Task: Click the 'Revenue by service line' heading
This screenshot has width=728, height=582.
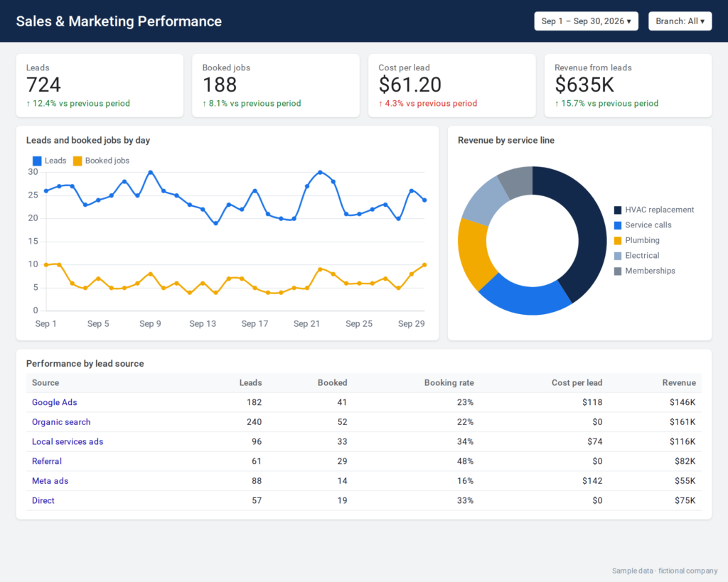Action: coord(506,140)
